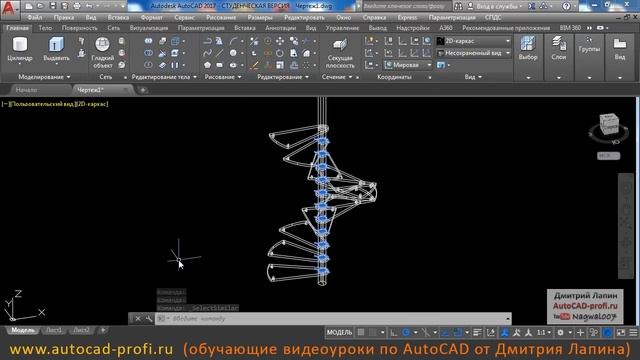
Task: Open the Формат menu
Action: 151,18
